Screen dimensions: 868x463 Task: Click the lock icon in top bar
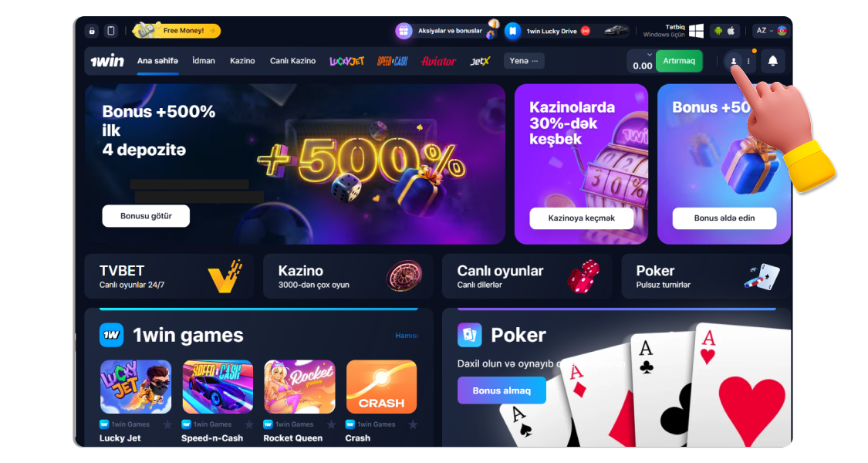pyautogui.click(x=92, y=31)
